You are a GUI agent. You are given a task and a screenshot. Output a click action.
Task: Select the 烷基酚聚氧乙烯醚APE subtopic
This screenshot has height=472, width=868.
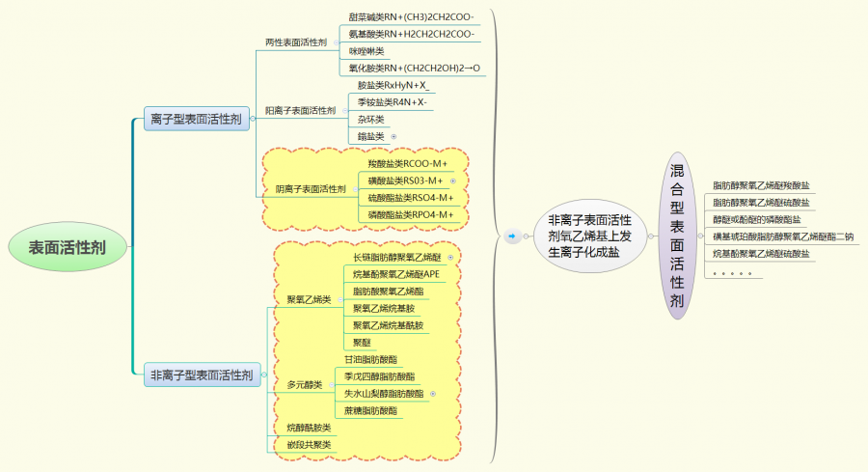coord(396,274)
